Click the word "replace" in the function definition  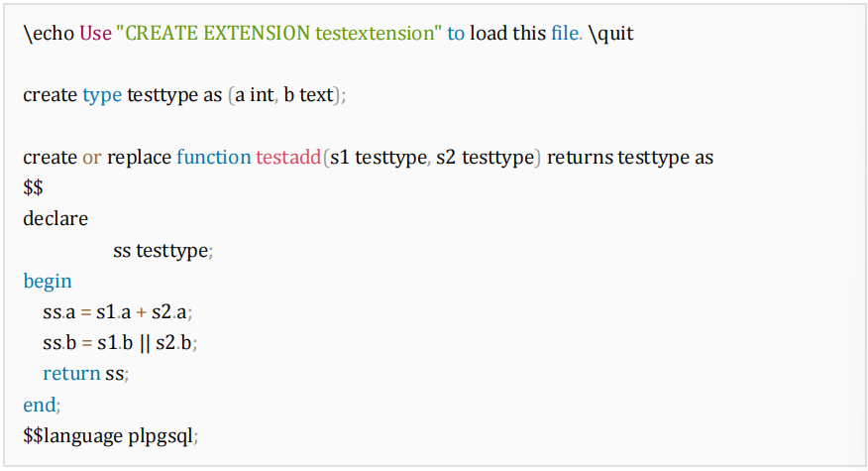click(x=139, y=157)
